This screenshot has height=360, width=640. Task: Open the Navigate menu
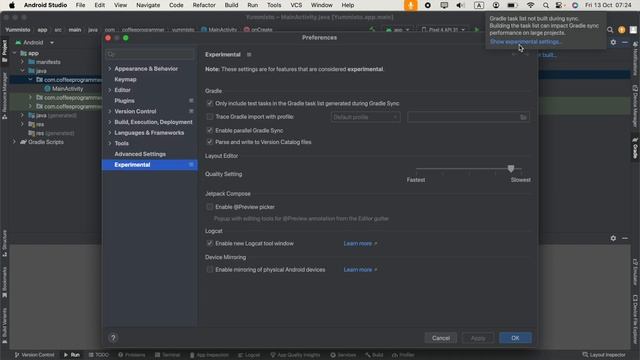(148, 5)
